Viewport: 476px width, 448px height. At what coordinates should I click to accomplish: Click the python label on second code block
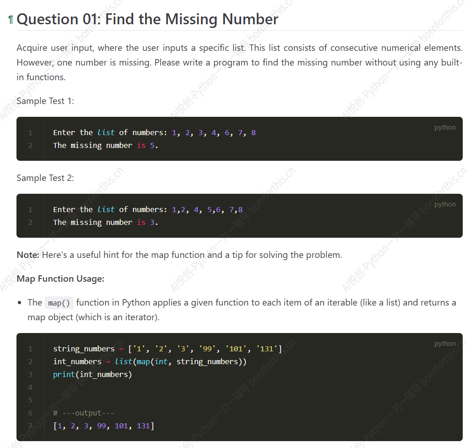pos(445,204)
